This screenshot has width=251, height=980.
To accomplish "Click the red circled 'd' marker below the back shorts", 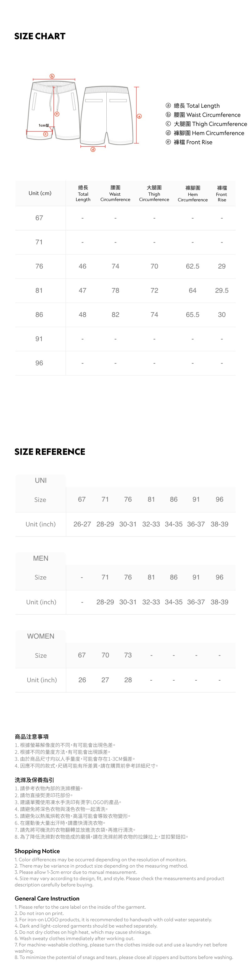I will coord(93,150).
